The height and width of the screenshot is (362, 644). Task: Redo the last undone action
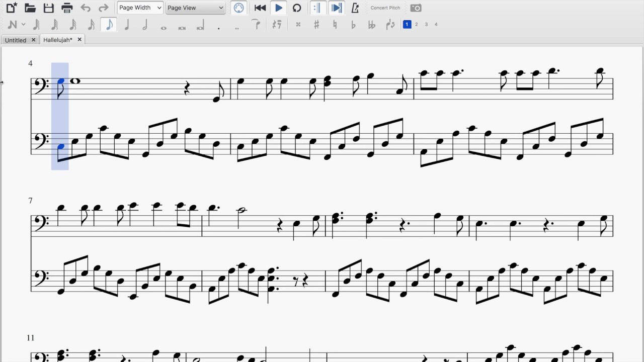(103, 8)
